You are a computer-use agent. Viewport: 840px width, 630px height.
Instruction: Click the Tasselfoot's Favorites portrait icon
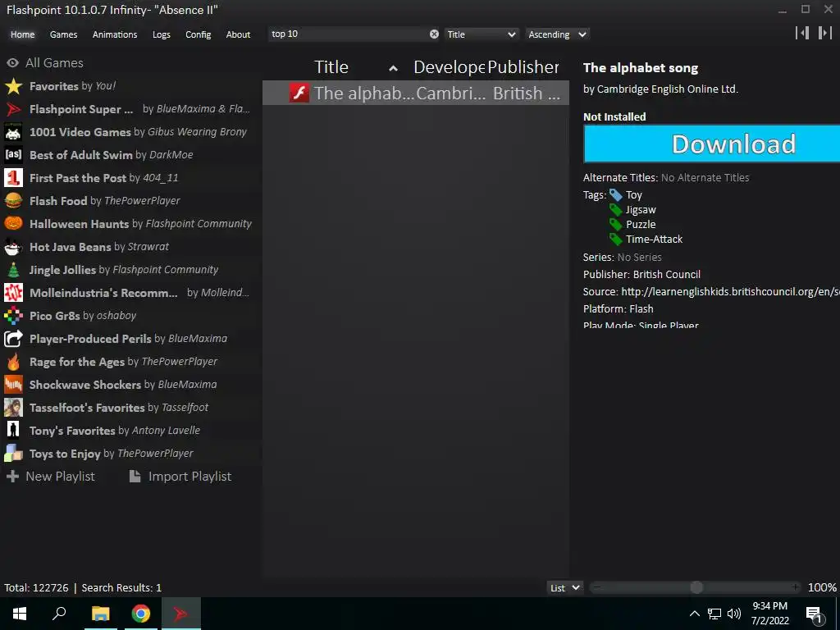[13, 407]
